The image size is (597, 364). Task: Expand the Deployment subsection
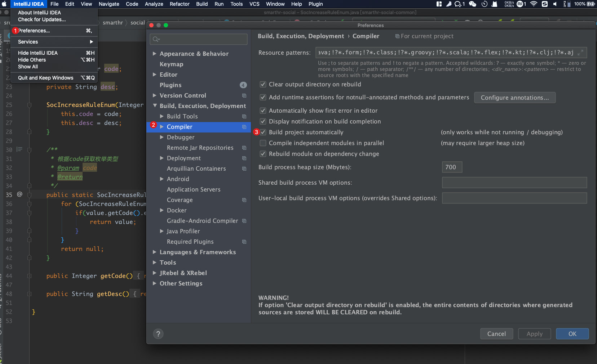pyautogui.click(x=162, y=158)
